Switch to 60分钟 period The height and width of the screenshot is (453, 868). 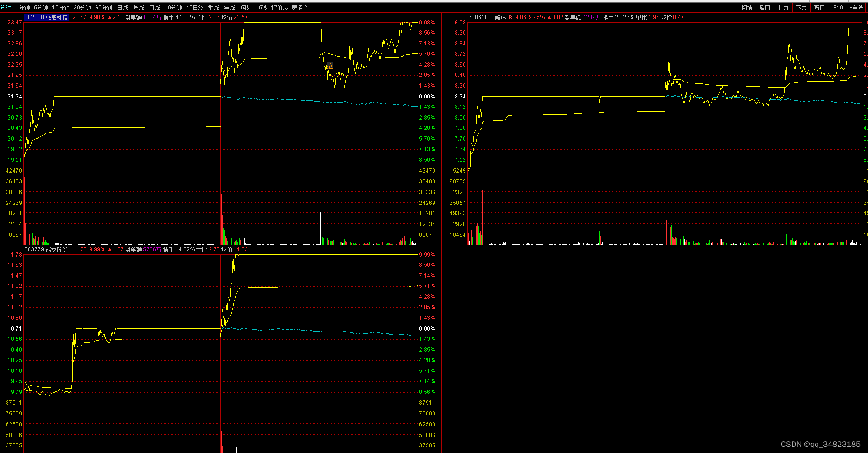click(104, 8)
